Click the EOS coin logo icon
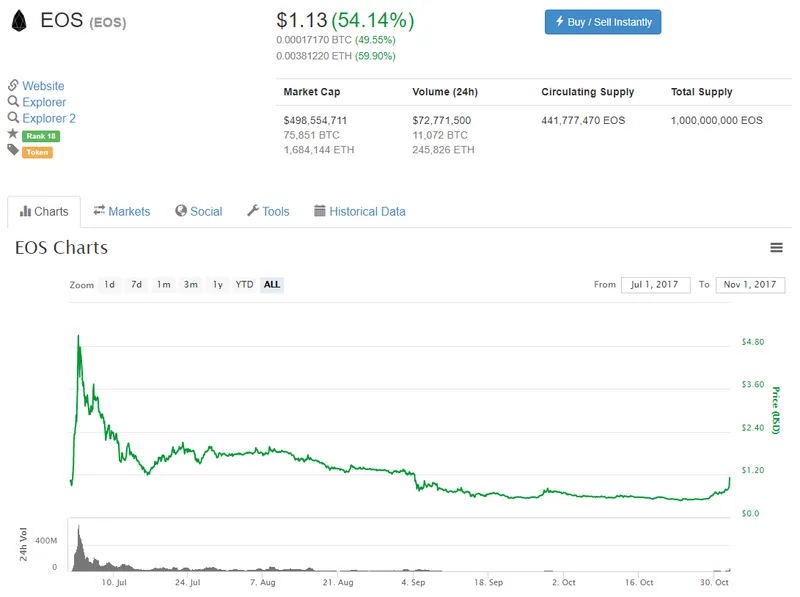This screenshot has width=800, height=597. point(19,21)
